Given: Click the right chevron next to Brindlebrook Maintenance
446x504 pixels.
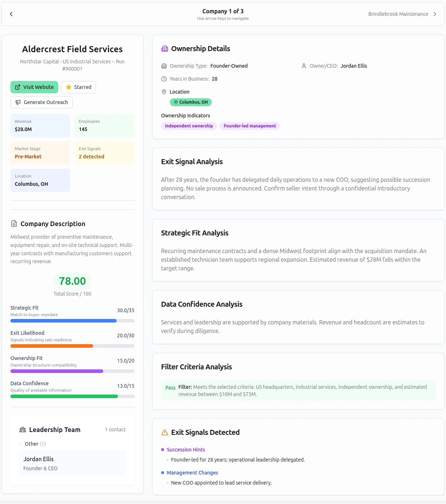Looking at the screenshot, I should point(434,14).
